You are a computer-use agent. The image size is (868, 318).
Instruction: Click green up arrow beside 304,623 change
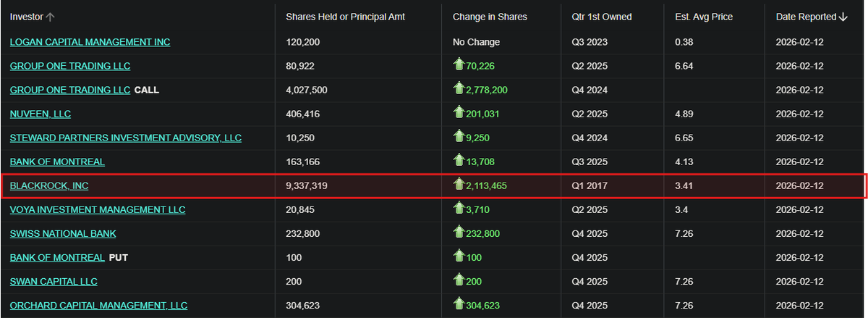[458, 305]
